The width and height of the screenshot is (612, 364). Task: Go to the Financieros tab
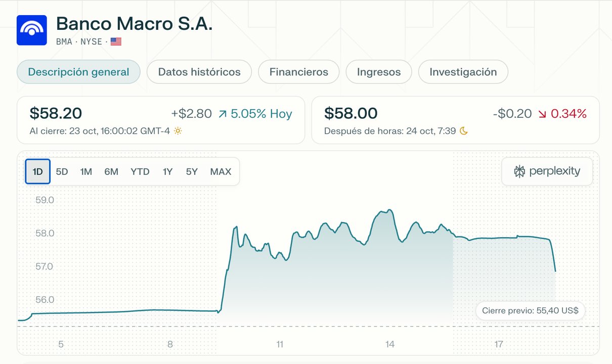298,72
